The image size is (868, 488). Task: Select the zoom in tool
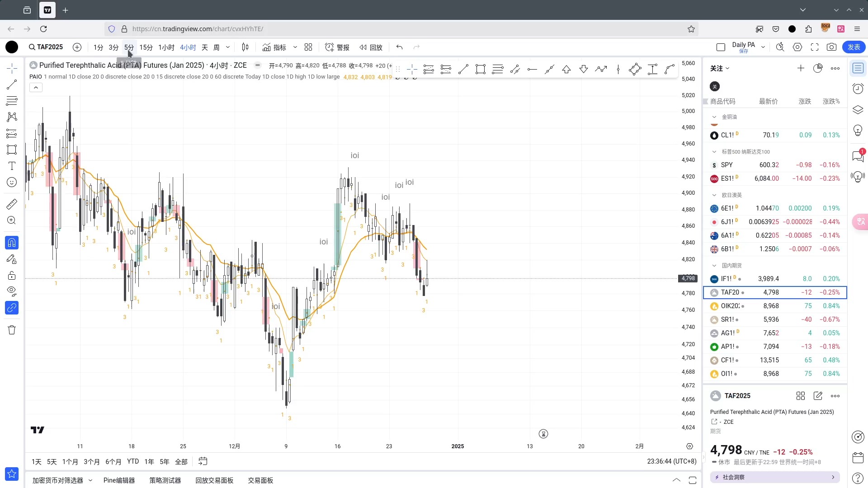point(12,221)
